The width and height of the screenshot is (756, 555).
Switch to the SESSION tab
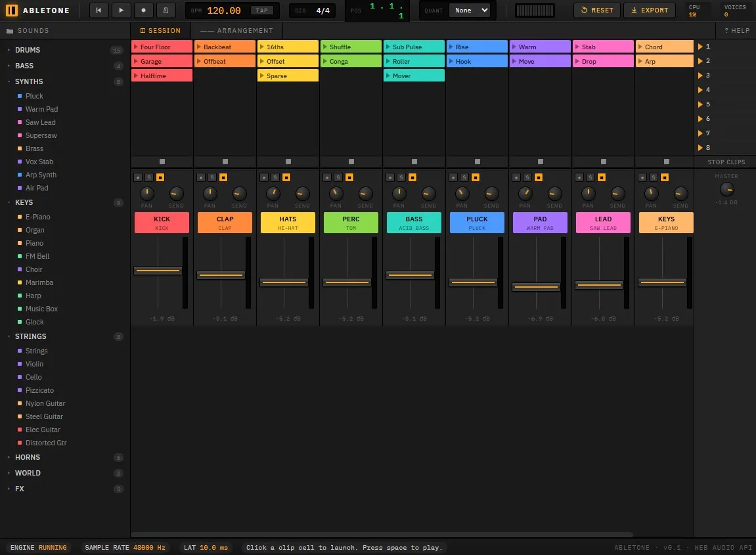[160, 30]
